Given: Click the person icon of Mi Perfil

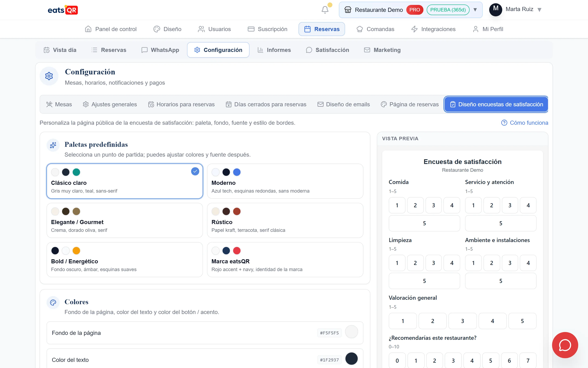Looking at the screenshot, I should pyautogui.click(x=476, y=29).
